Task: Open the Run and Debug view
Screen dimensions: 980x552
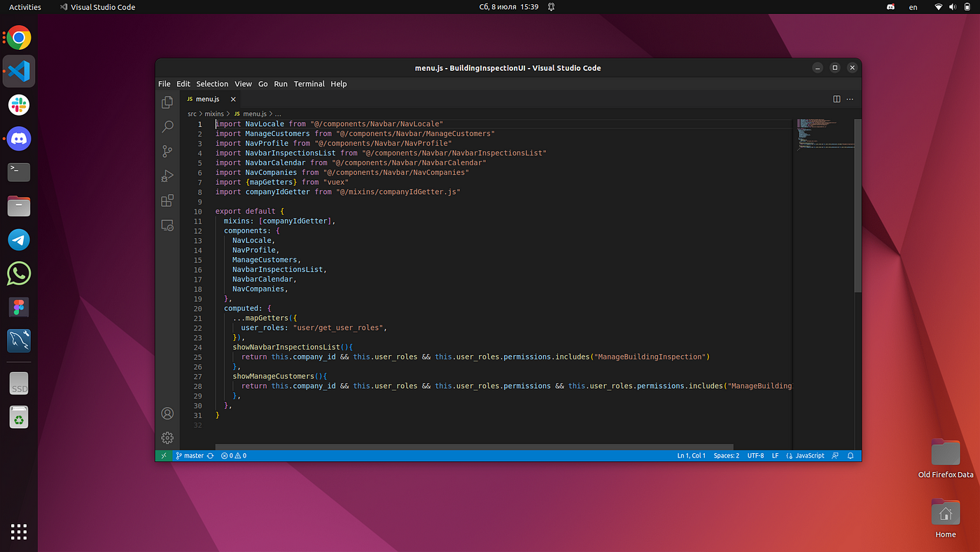Action: [167, 176]
